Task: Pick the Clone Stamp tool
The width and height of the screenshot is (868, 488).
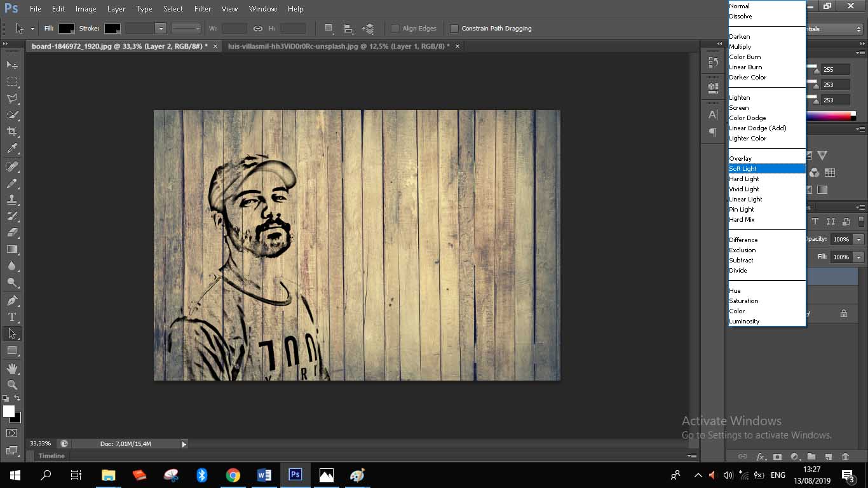Action: tap(12, 200)
